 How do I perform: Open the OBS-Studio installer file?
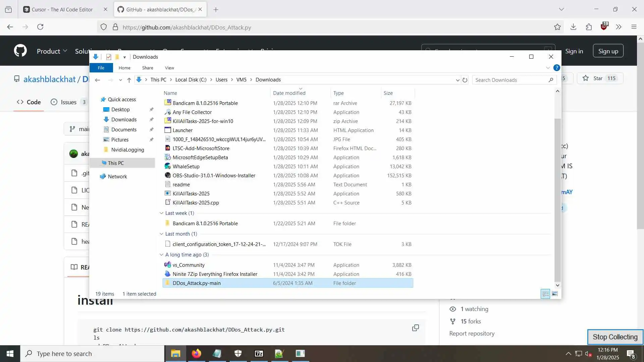tap(214, 176)
